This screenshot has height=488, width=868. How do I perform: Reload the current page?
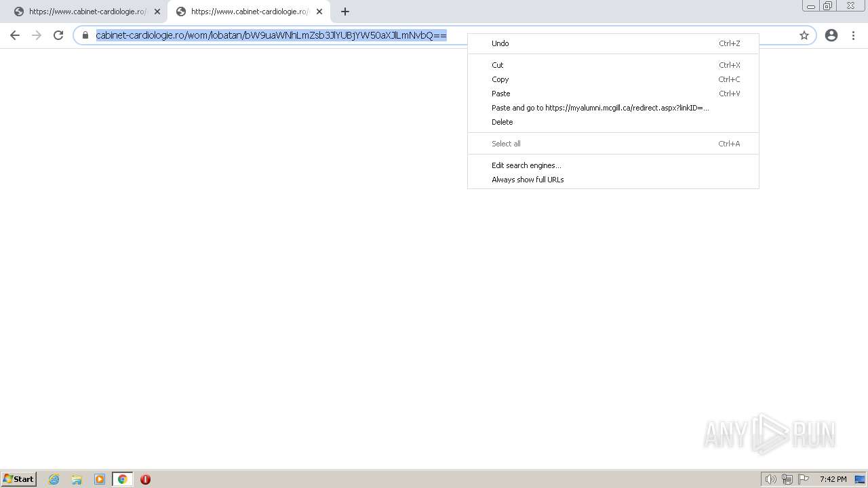tap(58, 35)
